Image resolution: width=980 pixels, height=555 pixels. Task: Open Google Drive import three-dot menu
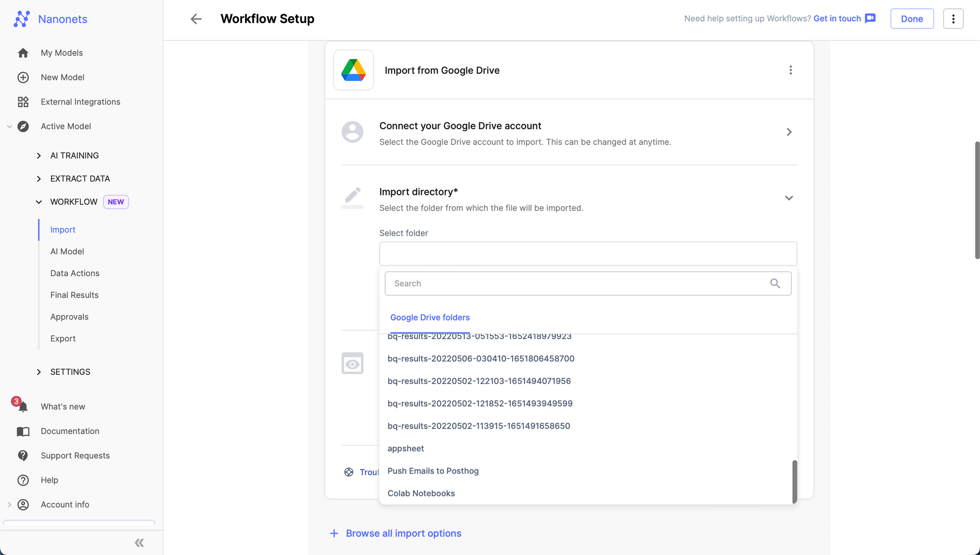790,70
